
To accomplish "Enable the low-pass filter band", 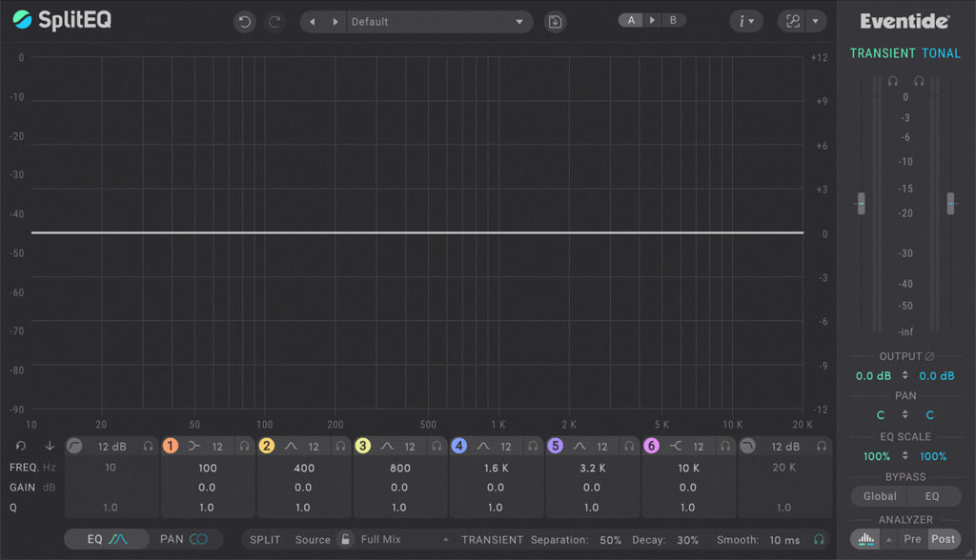I will click(x=748, y=446).
